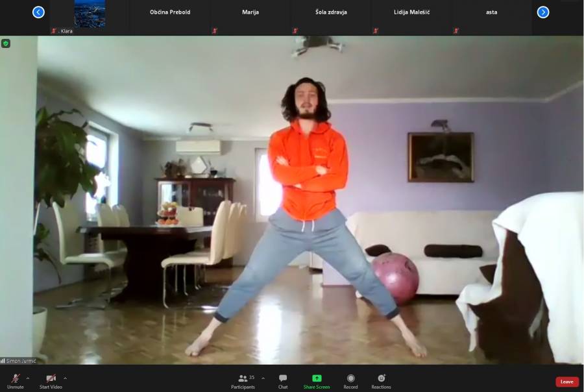Expand the caret next to Participants

point(263,378)
